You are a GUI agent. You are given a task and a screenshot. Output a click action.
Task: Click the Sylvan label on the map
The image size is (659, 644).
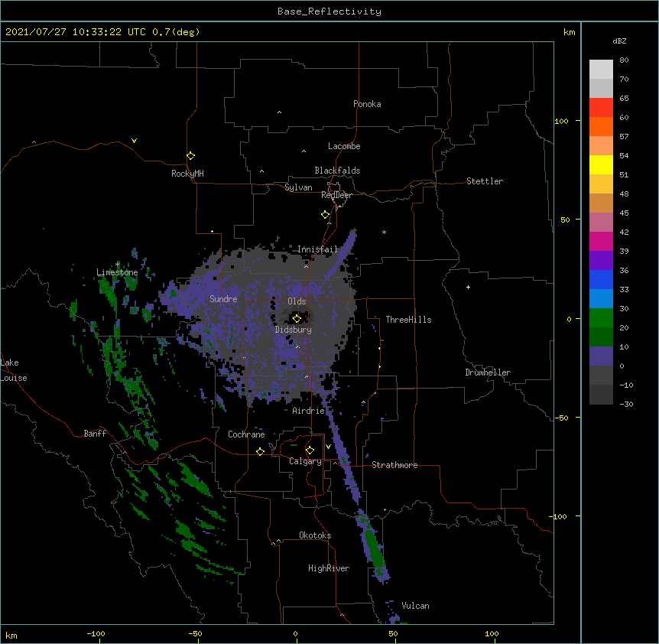click(298, 187)
